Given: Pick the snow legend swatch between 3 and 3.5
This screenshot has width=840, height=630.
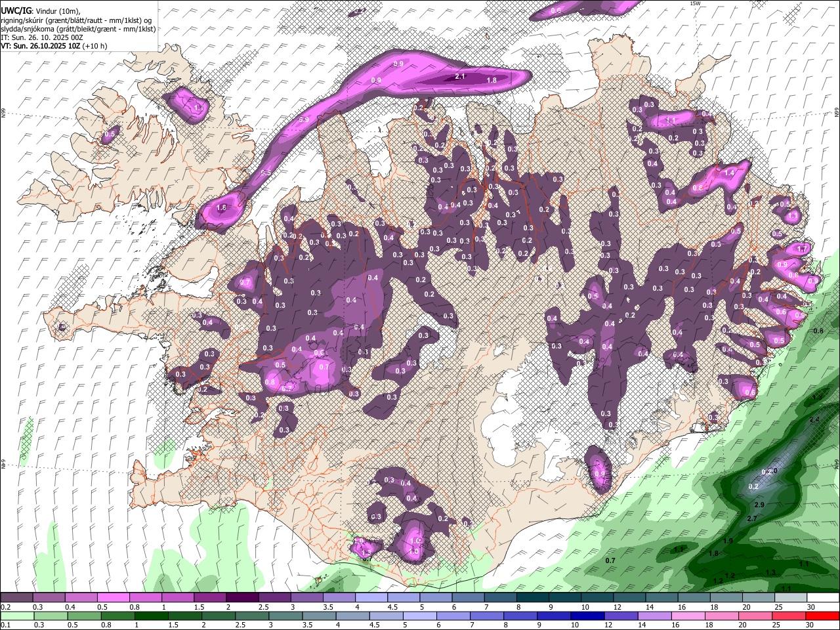Looking at the screenshot, I should point(306,598).
